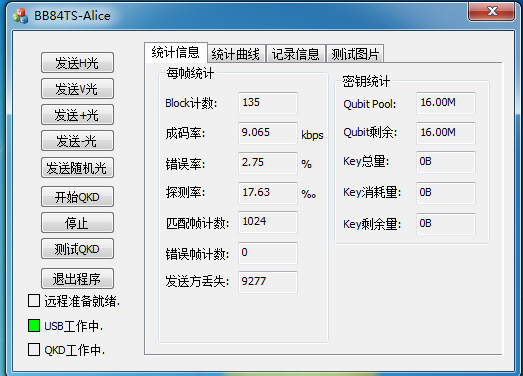The height and width of the screenshot is (376, 523).
Task: Click the Key总量 field showing 0B
Action: click(x=446, y=162)
